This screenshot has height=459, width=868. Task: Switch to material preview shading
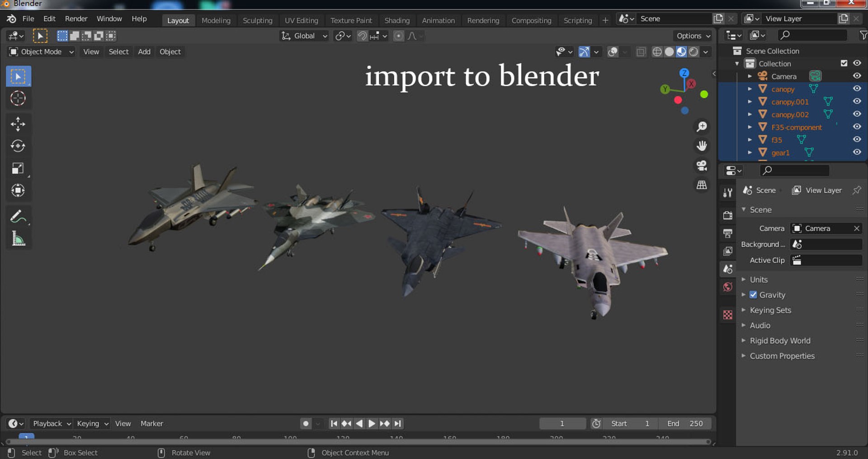[x=681, y=52]
